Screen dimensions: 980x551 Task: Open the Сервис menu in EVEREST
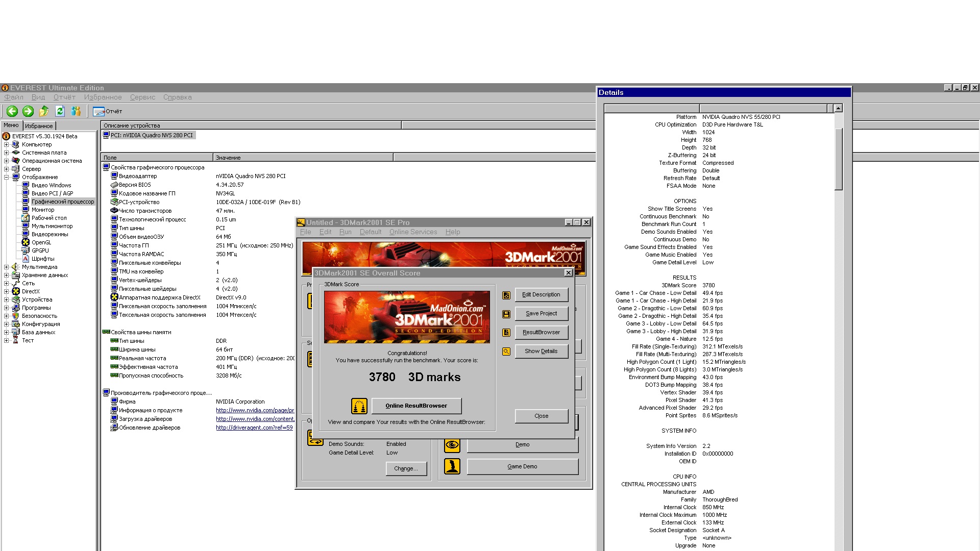click(142, 97)
